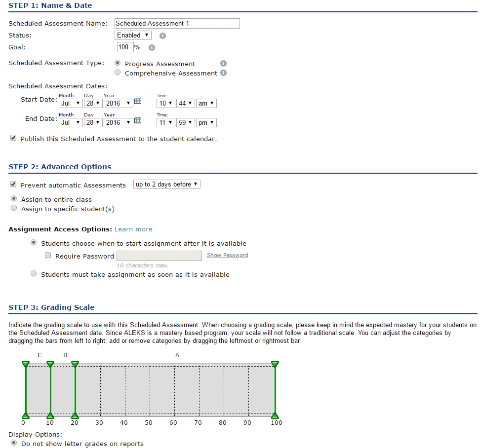The width and height of the screenshot is (480, 448).
Task: Open Start Date hour dropdown showing 10
Action: point(165,103)
